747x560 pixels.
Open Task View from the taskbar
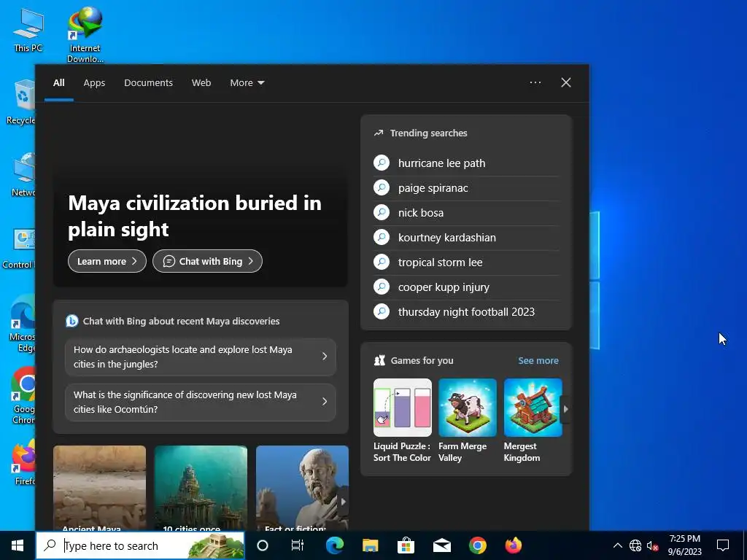(298, 545)
